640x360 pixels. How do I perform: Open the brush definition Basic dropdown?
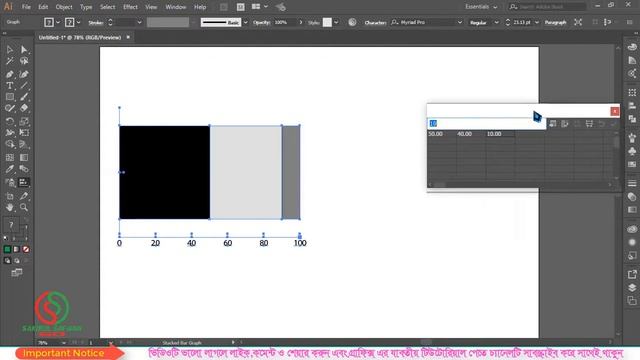(245, 22)
